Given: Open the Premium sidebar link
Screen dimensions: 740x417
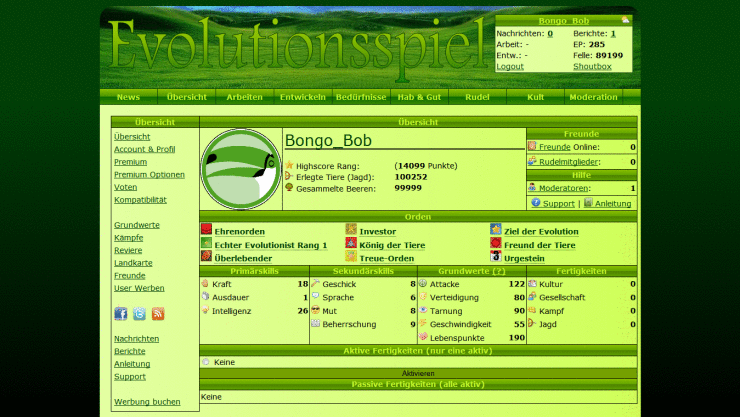Looking at the screenshot, I should coord(130,162).
